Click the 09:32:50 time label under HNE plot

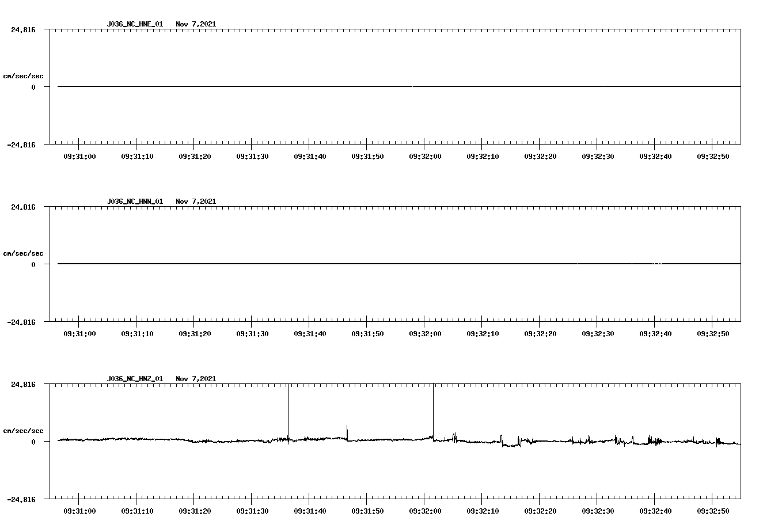coord(713,156)
